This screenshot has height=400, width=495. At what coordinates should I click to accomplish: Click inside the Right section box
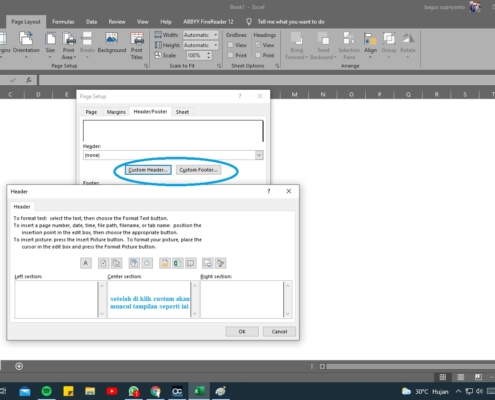click(x=242, y=299)
